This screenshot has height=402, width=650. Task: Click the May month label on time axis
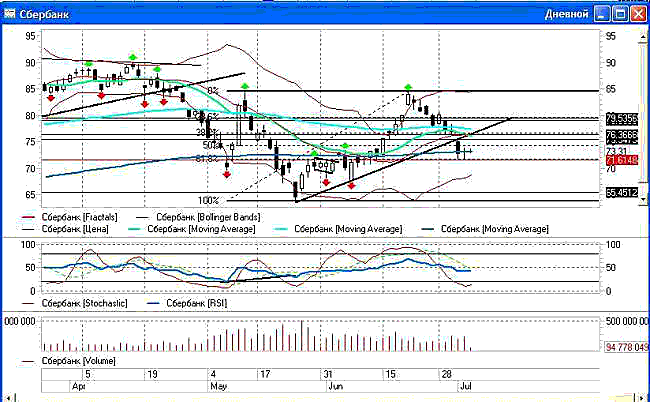pos(218,386)
